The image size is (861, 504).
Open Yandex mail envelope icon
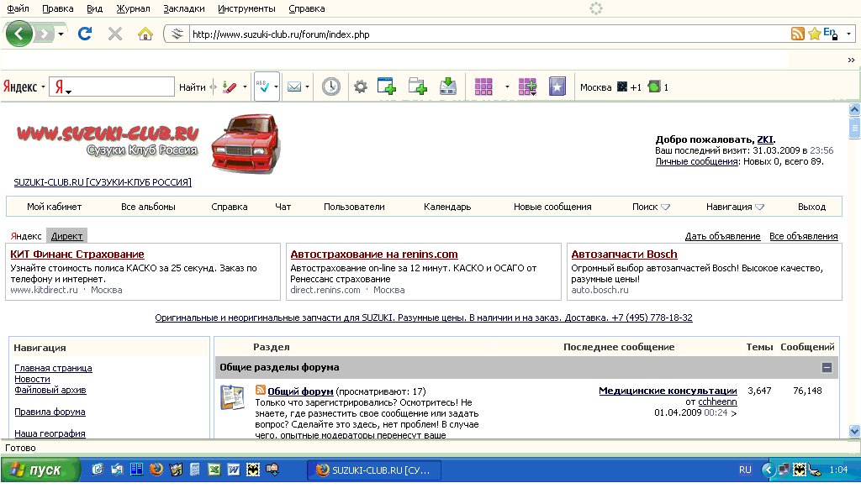(x=294, y=87)
